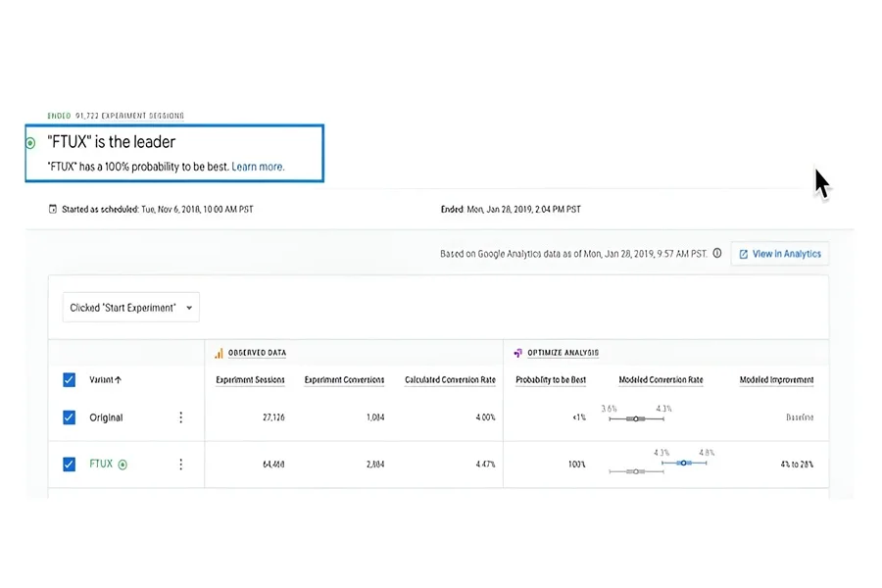882x588 pixels.
Task: Click the FTUX variant name
Action: point(101,464)
